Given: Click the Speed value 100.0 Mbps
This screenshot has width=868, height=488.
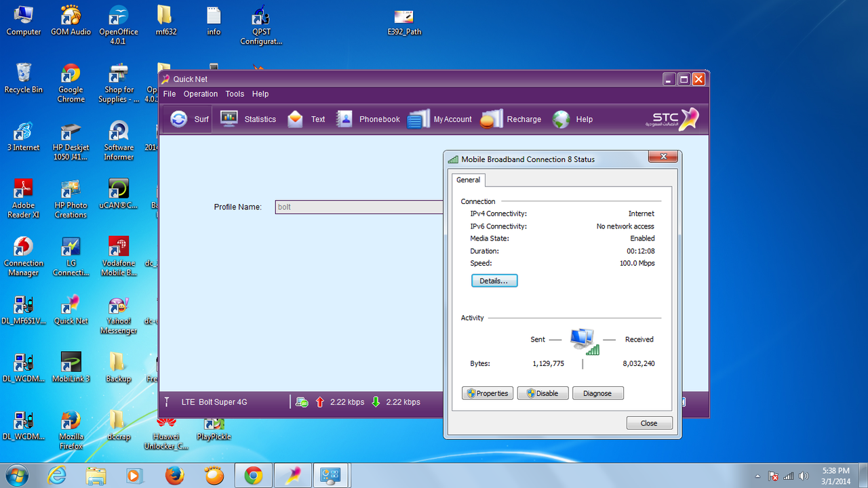Looking at the screenshot, I should pos(637,263).
